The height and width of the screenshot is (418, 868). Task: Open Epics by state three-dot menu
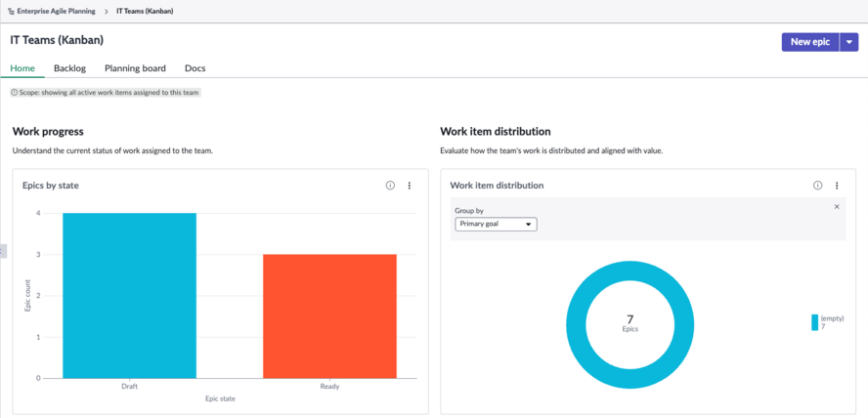click(x=410, y=186)
